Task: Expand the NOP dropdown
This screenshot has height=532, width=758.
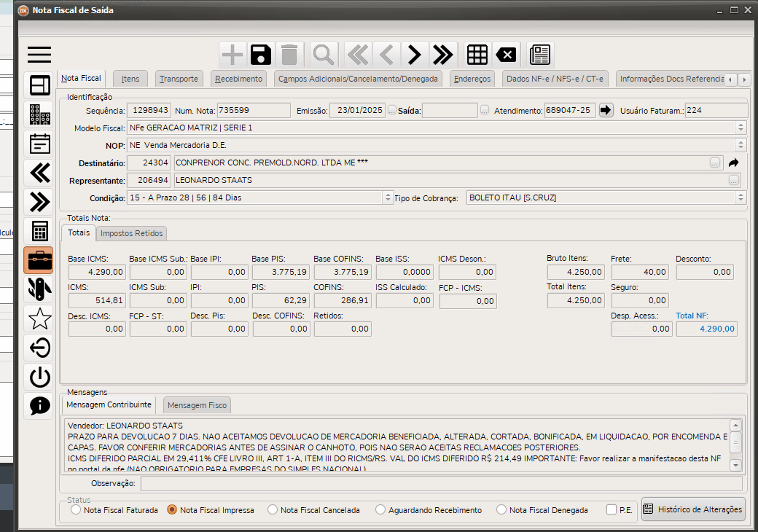Action: [741, 145]
